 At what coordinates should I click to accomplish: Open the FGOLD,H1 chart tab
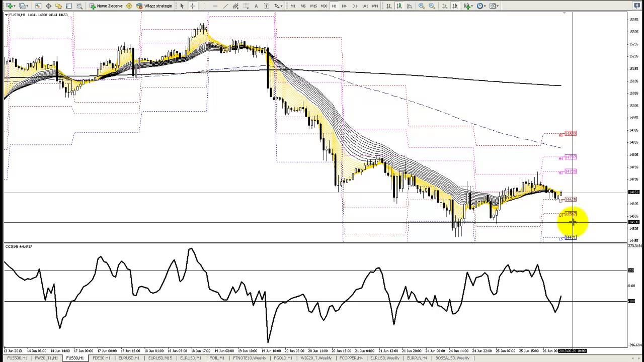click(x=282, y=358)
